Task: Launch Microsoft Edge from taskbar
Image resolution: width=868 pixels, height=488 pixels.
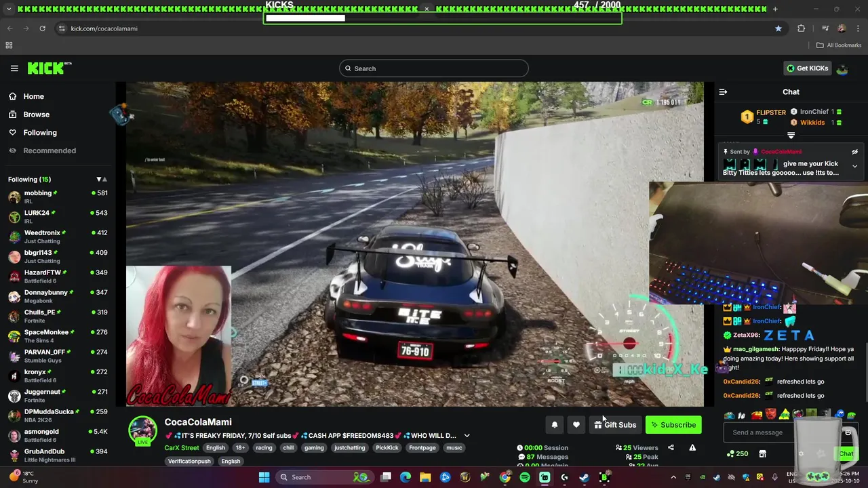Action: click(406, 477)
